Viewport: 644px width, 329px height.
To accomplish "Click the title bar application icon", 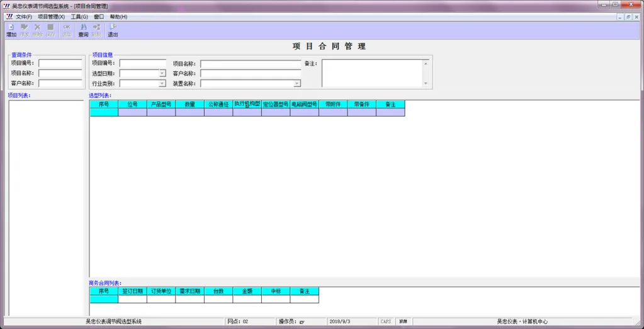I will click(6, 6).
